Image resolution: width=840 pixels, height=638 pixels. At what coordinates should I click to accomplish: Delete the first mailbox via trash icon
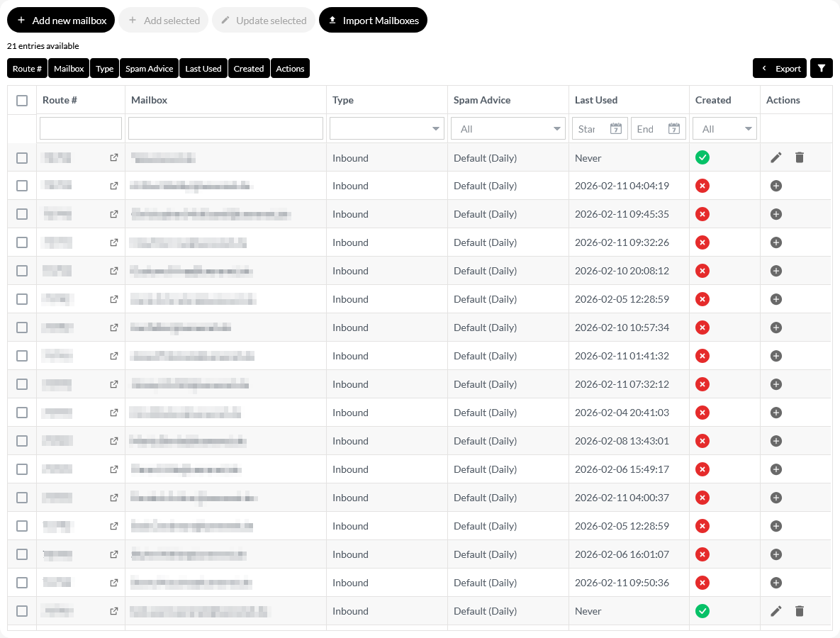(x=800, y=157)
